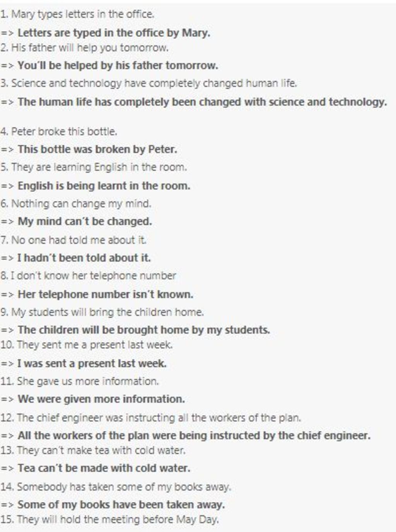Click sentence 1 about Mary typing letters
This screenshot has height=532, width=396.
[x=77, y=15]
